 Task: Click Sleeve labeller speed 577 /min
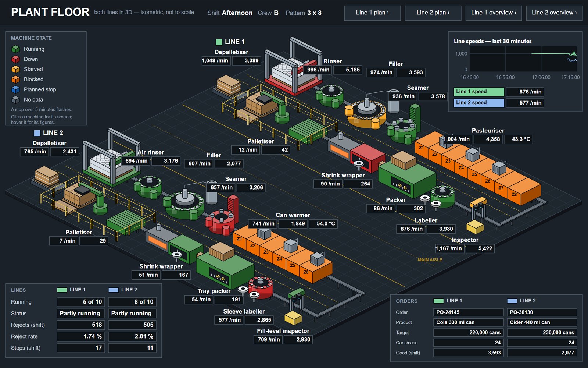(229, 320)
